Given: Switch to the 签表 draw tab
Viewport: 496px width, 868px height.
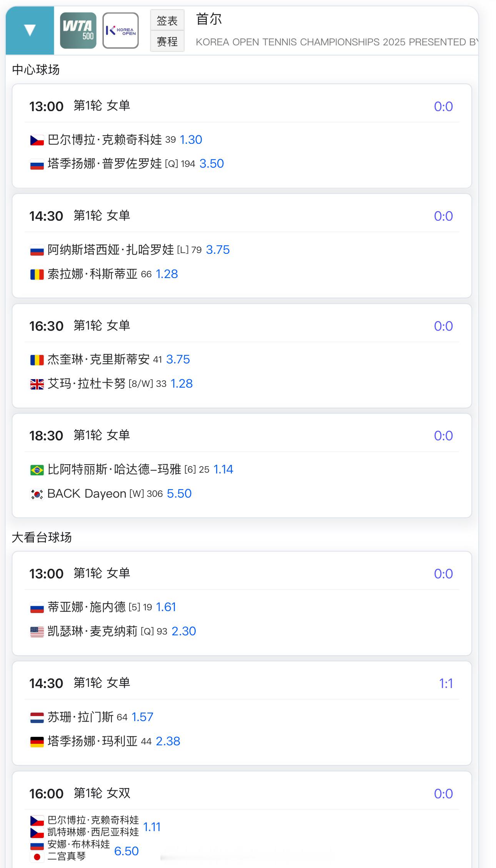Looking at the screenshot, I should (x=167, y=20).
